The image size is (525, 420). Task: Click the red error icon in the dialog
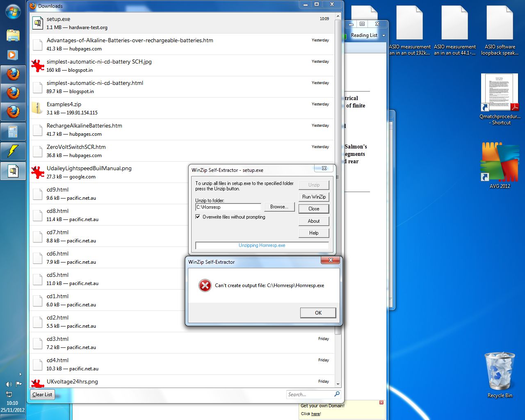point(205,285)
